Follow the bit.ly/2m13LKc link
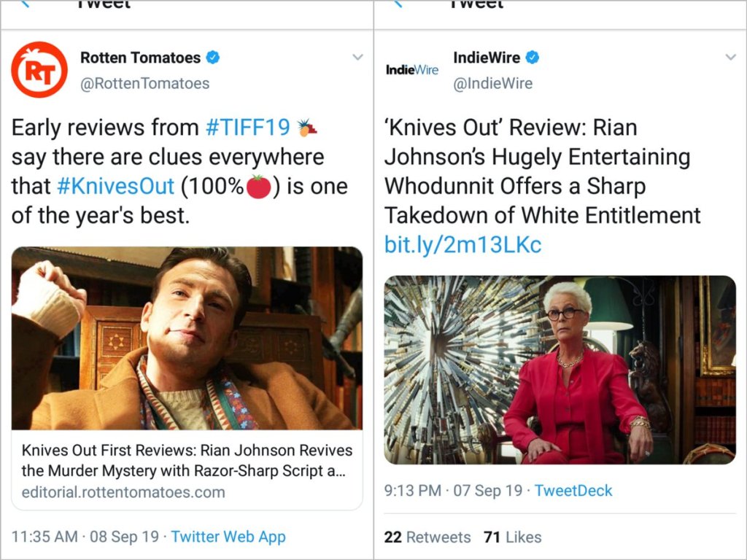This screenshot has width=747, height=560. pyautogui.click(x=462, y=245)
